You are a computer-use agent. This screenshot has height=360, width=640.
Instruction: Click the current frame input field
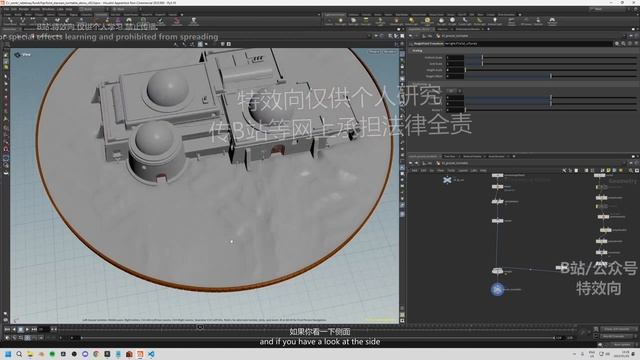tap(43, 329)
